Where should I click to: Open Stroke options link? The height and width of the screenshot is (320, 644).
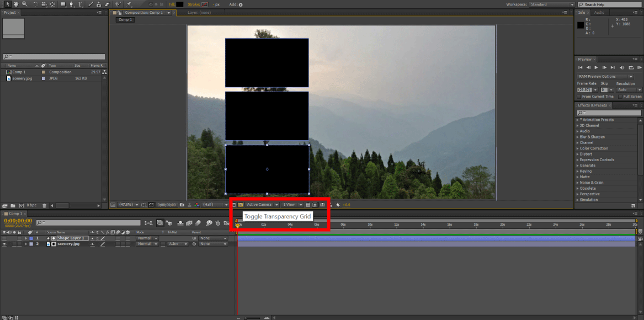(x=194, y=4)
